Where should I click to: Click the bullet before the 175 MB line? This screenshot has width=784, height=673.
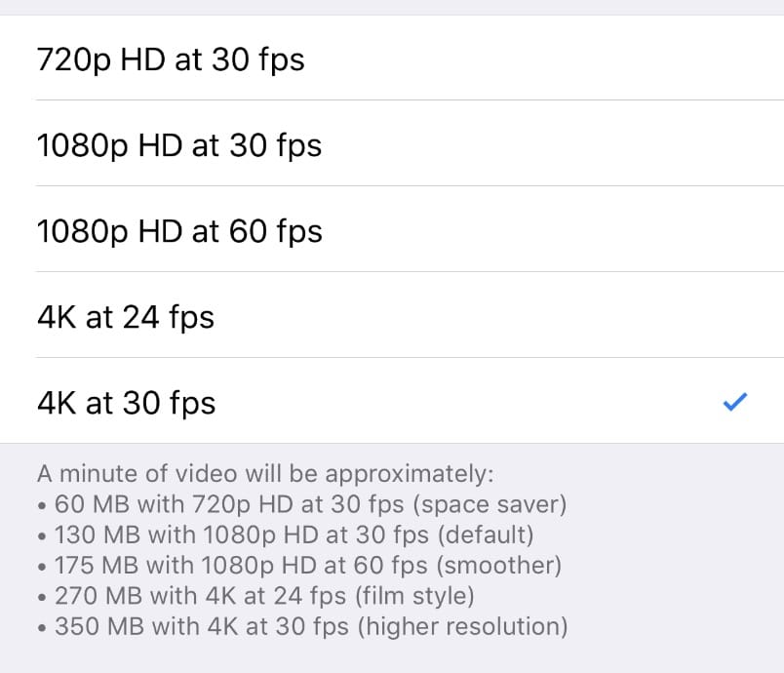coord(43,566)
